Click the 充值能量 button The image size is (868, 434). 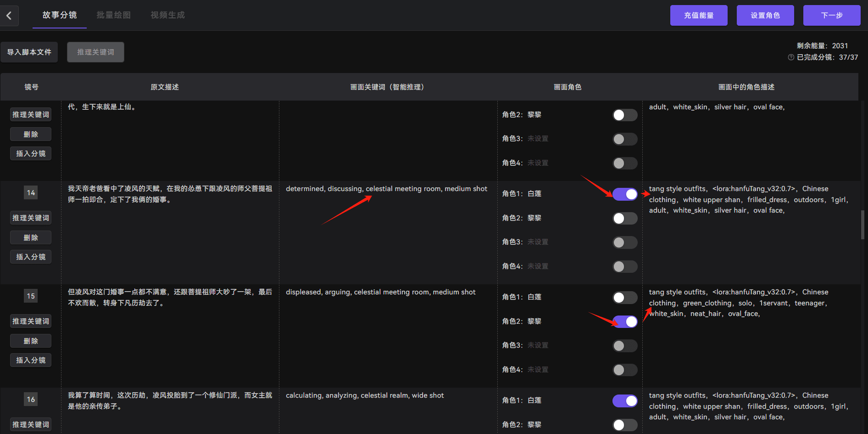coord(699,15)
